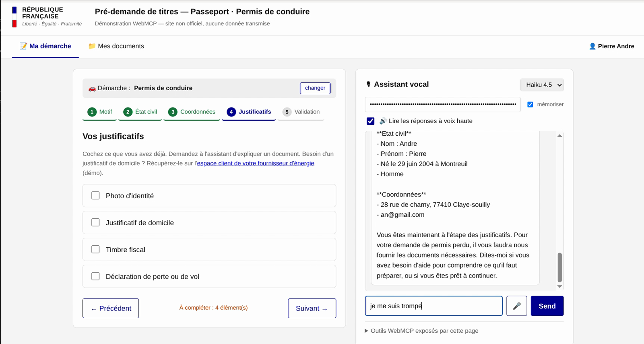Image resolution: width=644 pixels, height=344 pixels.
Task: Click step number 4 circle for Justificatifs
Action: coord(231,112)
